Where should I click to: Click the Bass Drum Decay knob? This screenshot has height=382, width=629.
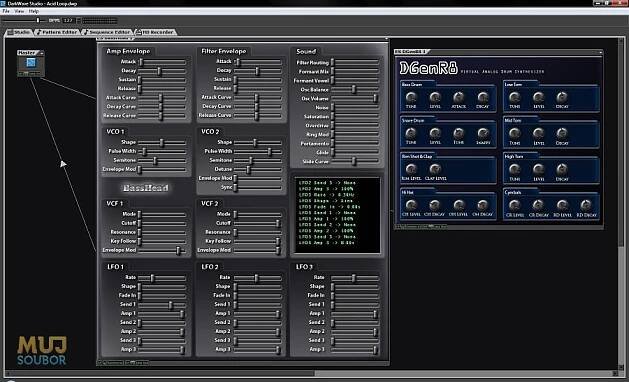483,97
